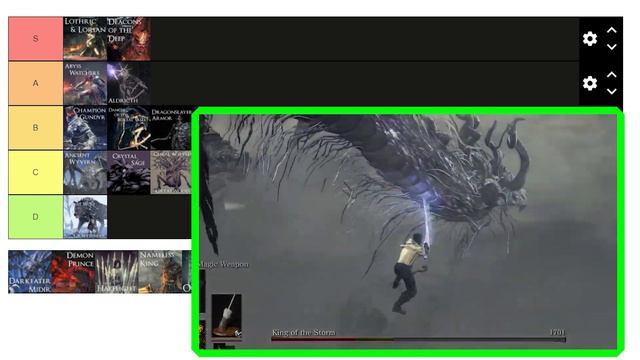640x360 pixels.
Task: Click the King of the Storm health bar
Action: [x=418, y=339]
